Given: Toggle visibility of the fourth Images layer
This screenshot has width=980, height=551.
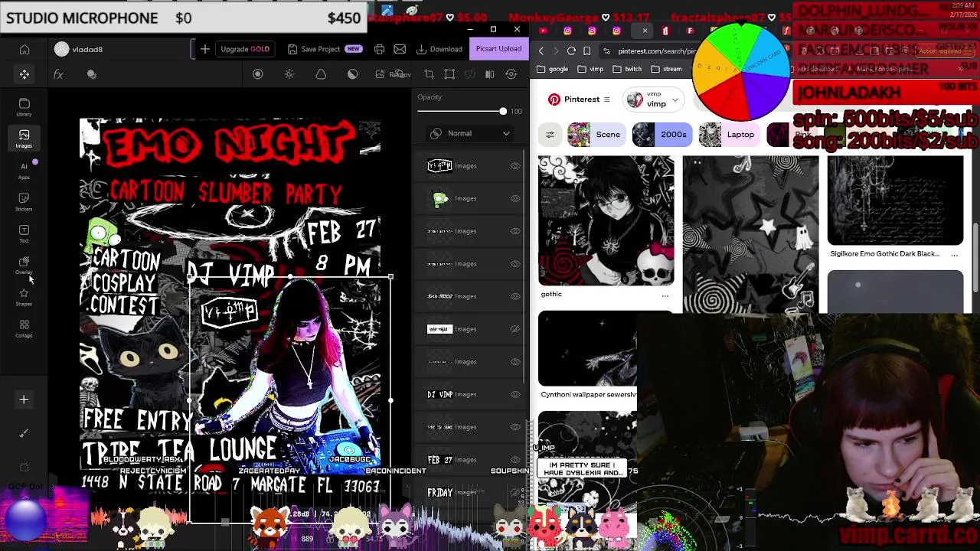Looking at the screenshot, I should tap(515, 263).
